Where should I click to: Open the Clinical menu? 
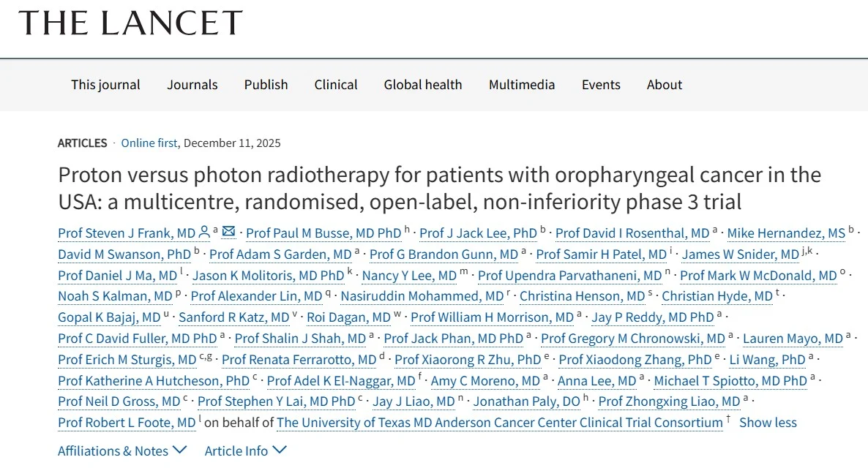pyautogui.click(x=335, y=85)
